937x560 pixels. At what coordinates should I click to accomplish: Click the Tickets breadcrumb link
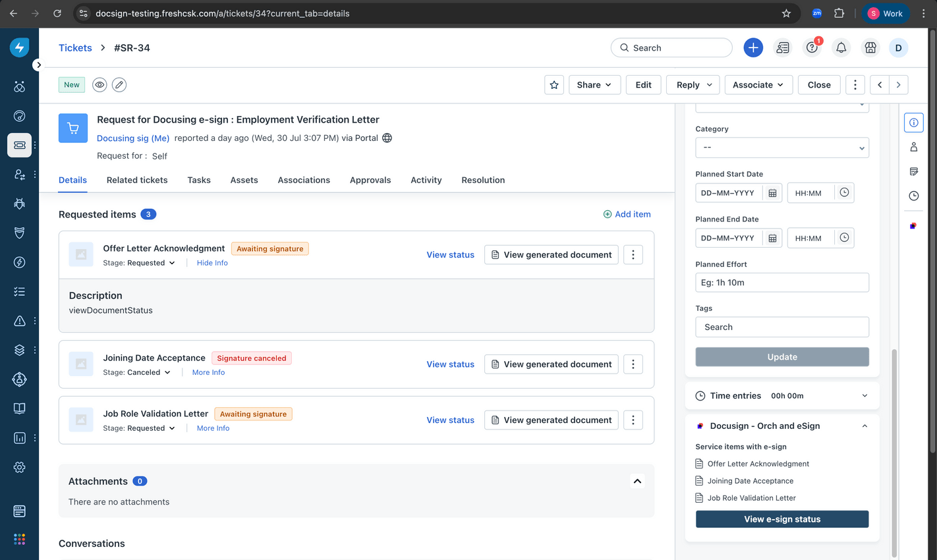75,47
